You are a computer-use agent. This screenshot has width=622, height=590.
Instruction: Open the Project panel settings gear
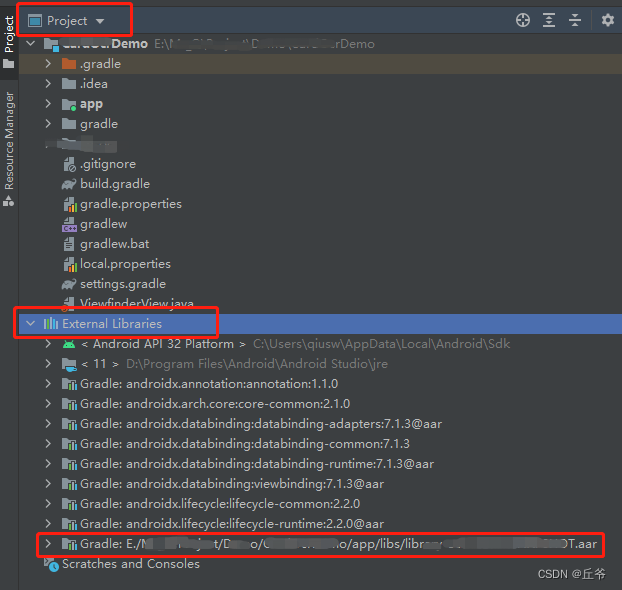pos(608,20)
